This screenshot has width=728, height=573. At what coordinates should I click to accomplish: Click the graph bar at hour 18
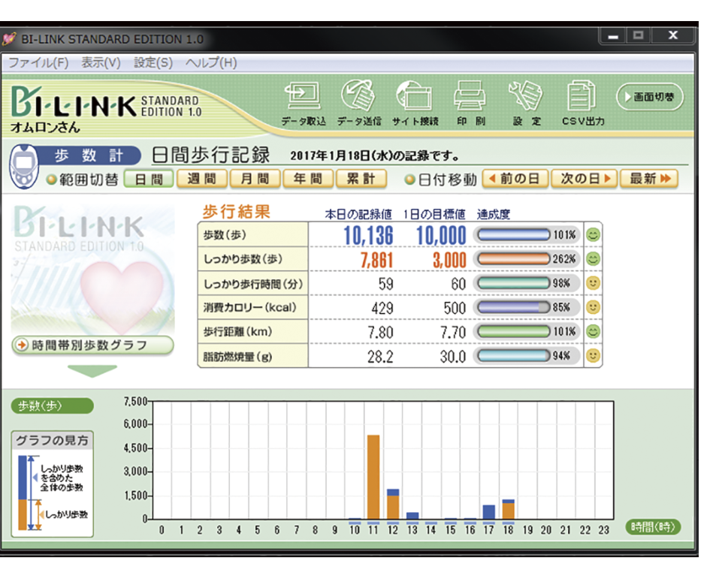509,509
